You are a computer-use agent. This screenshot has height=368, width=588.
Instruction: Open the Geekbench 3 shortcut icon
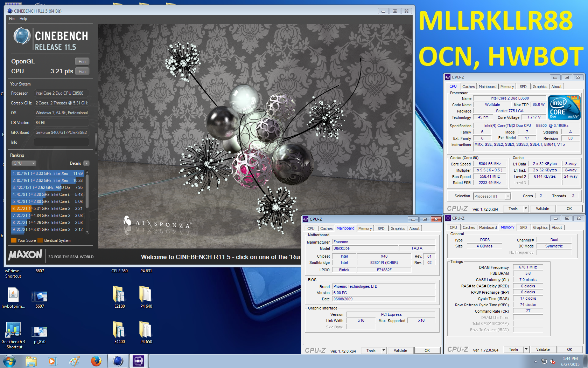13,335
